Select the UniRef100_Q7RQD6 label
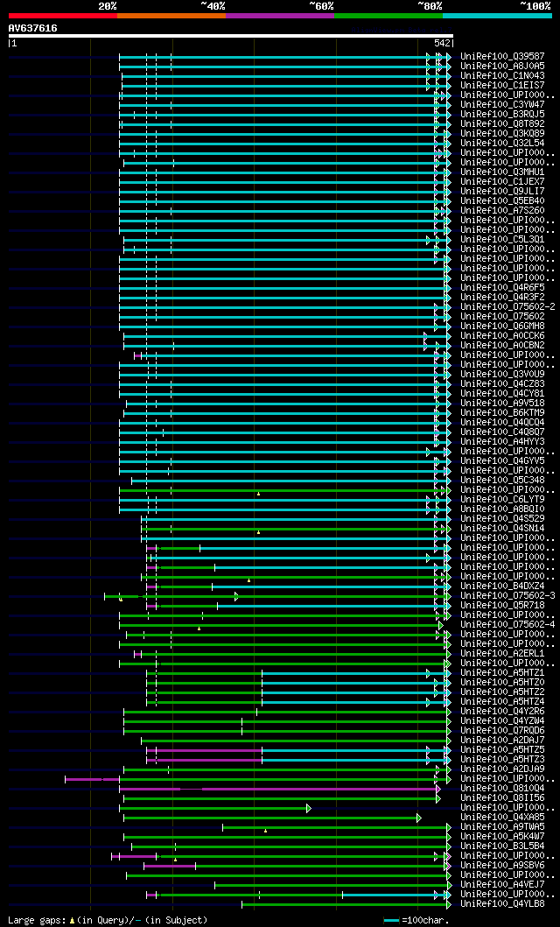Screen dimensions: 560x927 tap(503, 731)
